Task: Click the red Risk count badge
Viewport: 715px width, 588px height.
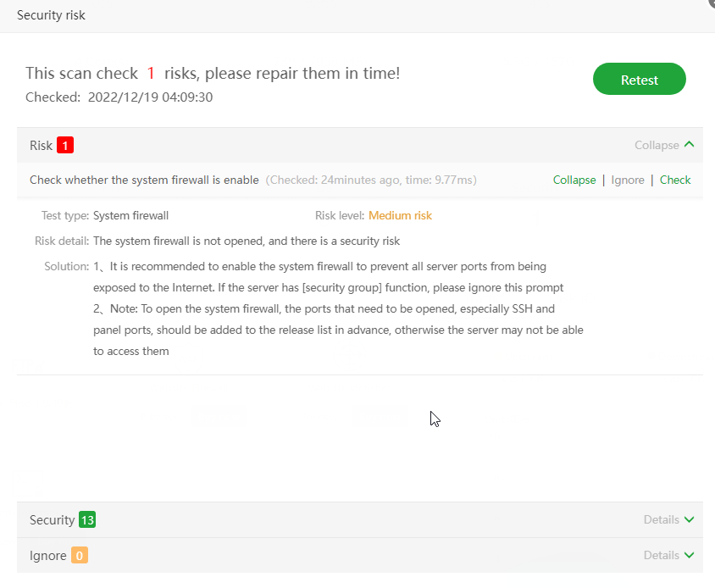Action: 65,146
